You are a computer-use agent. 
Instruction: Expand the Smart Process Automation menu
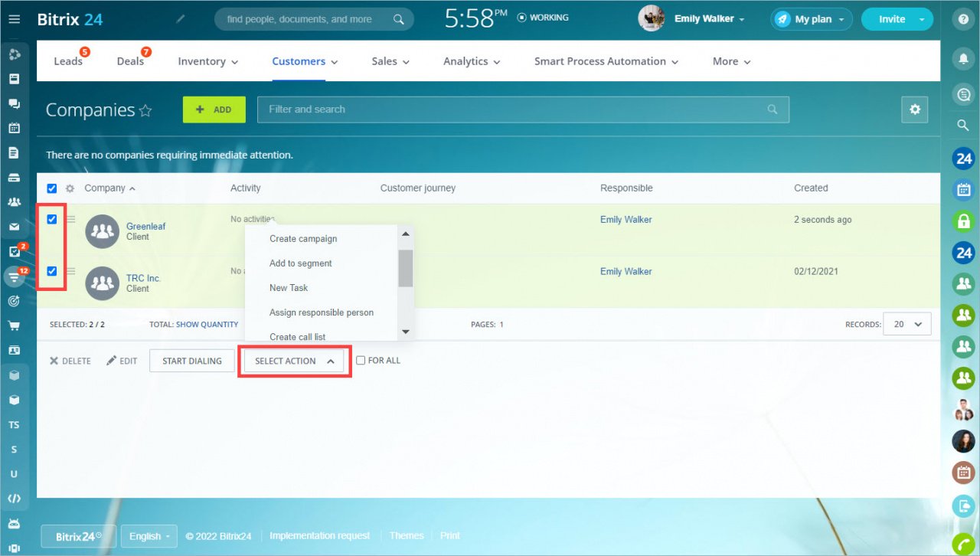tap(606, 61)
